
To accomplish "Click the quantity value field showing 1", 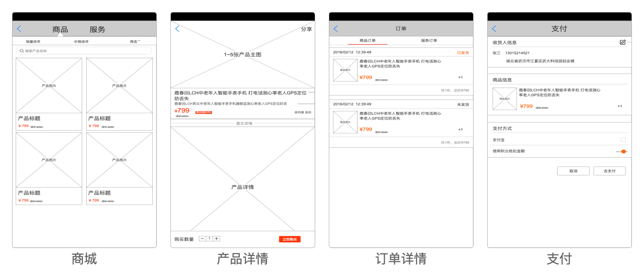I will point(210,239).
